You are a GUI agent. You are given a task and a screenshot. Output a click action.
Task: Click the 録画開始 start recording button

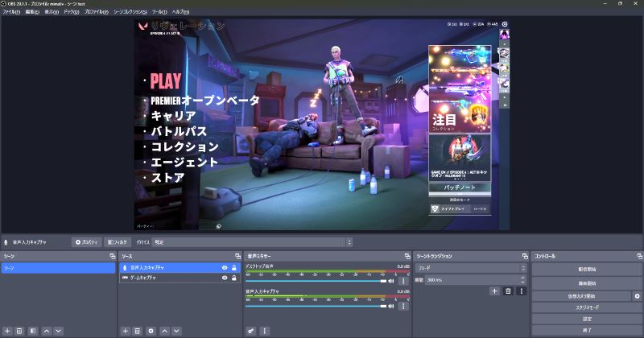(x=587, y=282)
